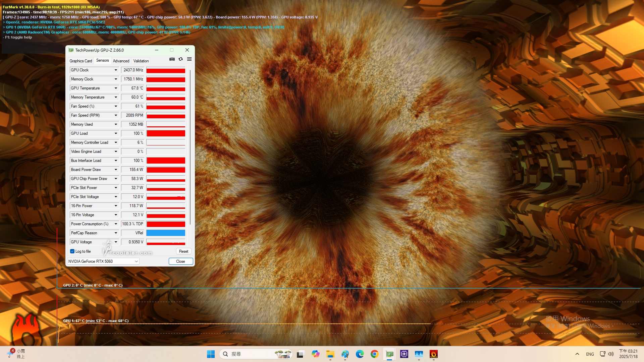Select the Sensors tab

point(103,60)
